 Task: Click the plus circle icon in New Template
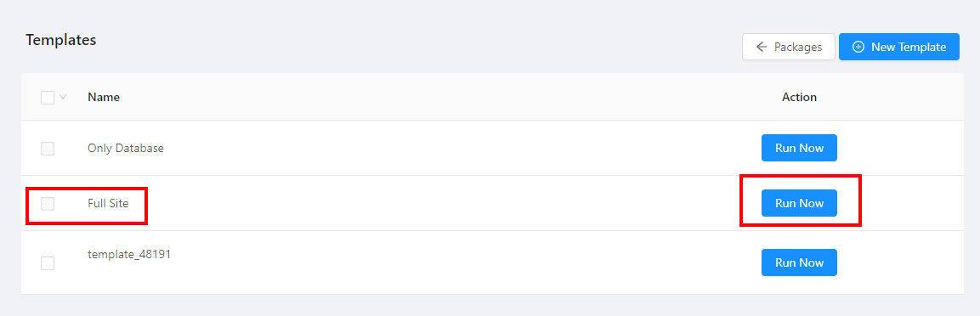(858, 47)
